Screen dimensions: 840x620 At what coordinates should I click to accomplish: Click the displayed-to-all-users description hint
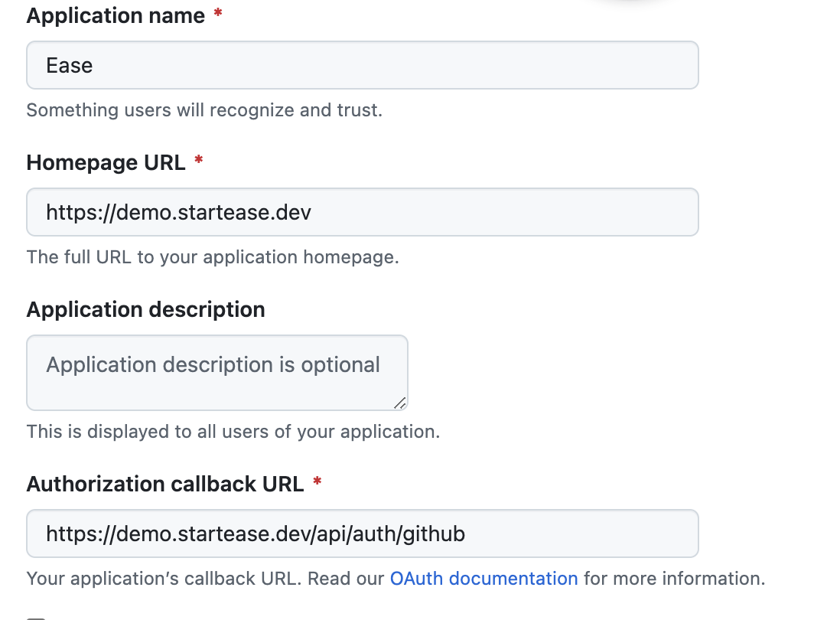coord(233,431)
